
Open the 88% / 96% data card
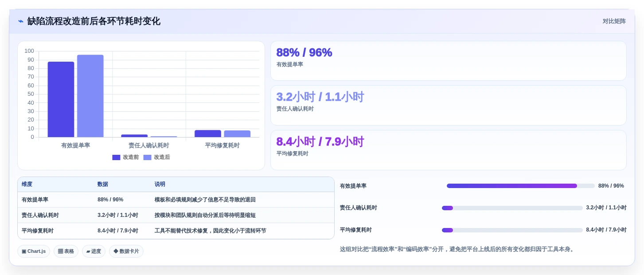pyautogui.click(x=449, y=61)
